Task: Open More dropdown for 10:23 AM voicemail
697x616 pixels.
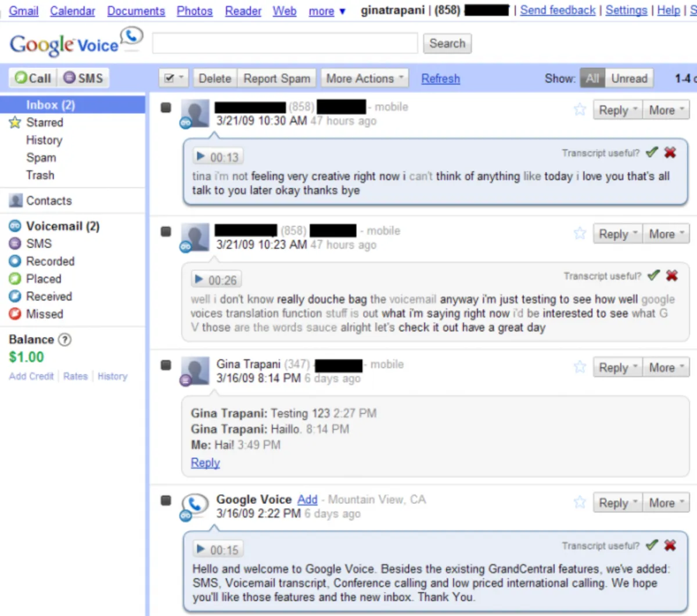Action: [666, 233]
